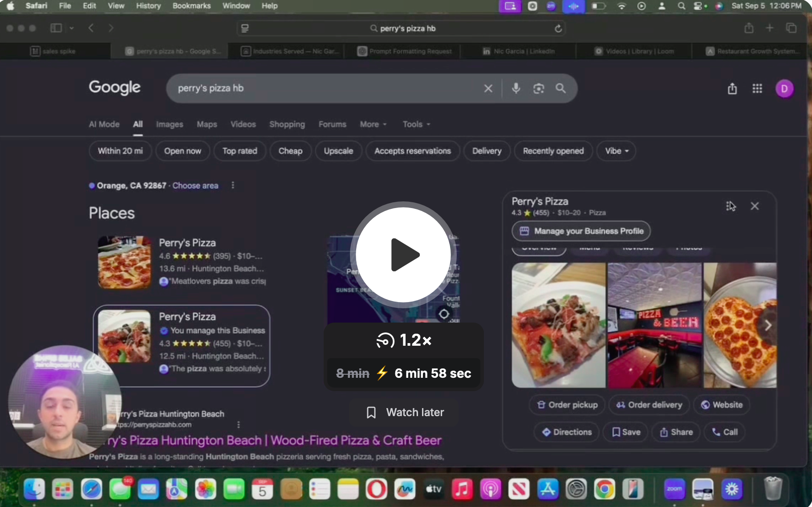The height and width of the screenshot is (507, 812).
Task: Click the Choose area link
Action: click(x=195, y=186)
